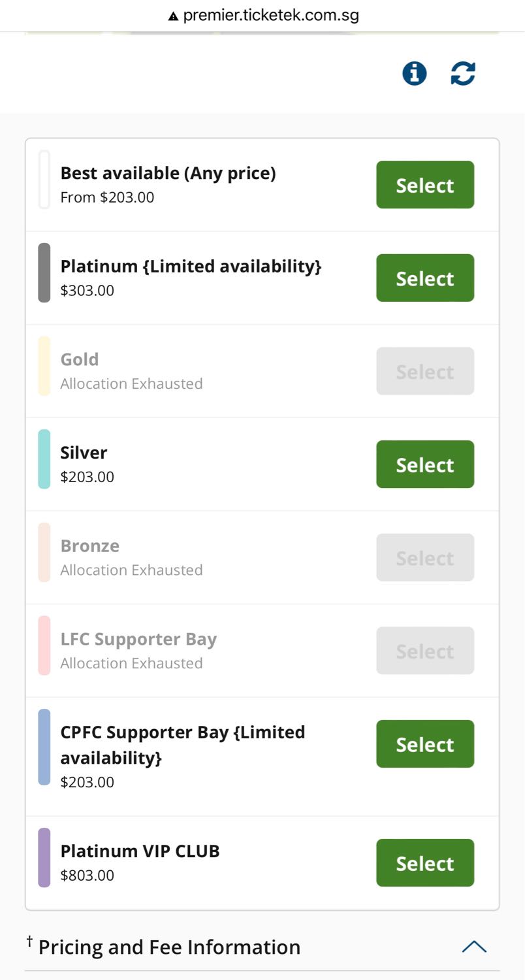Select CPFC Supporter Bay tickets
This screenshot has height=980, width=525.
(425, 744)
